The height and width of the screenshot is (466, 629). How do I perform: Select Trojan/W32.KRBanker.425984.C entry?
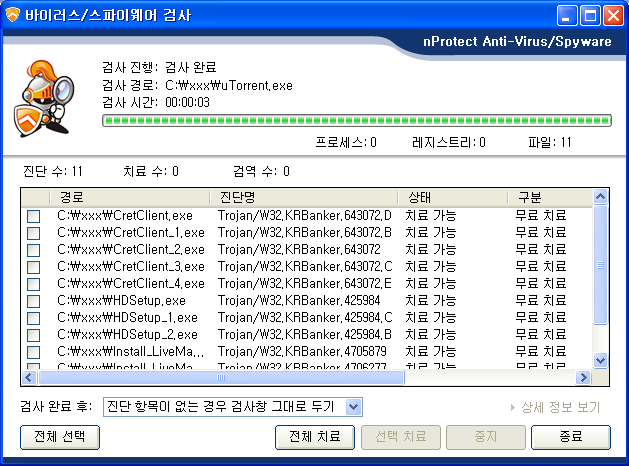coord(305,318)
